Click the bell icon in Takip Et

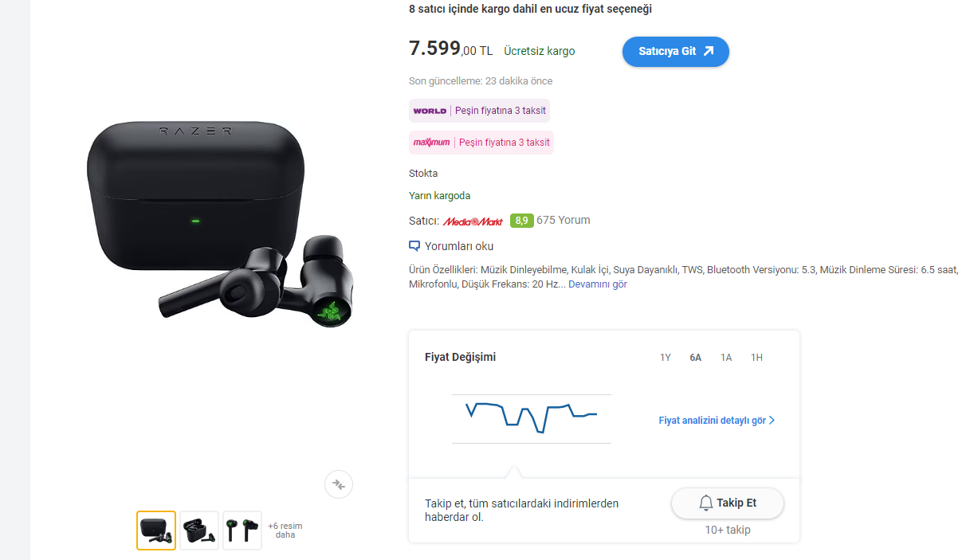[706, 503]
